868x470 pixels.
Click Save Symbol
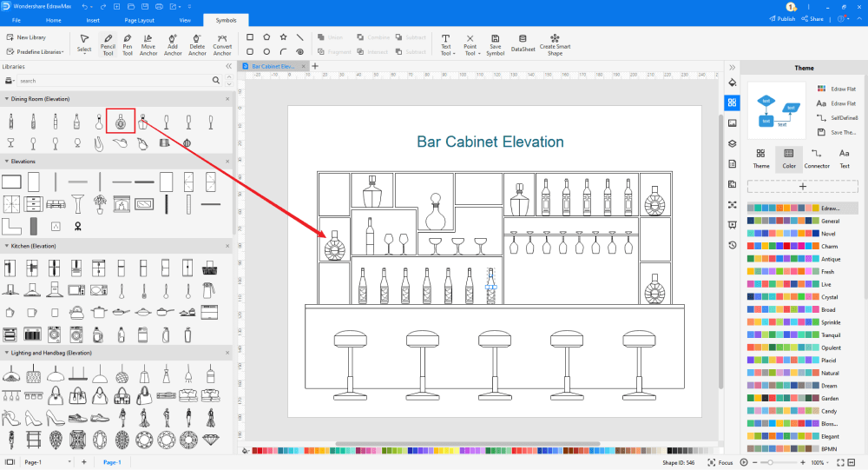click(496, 44)
